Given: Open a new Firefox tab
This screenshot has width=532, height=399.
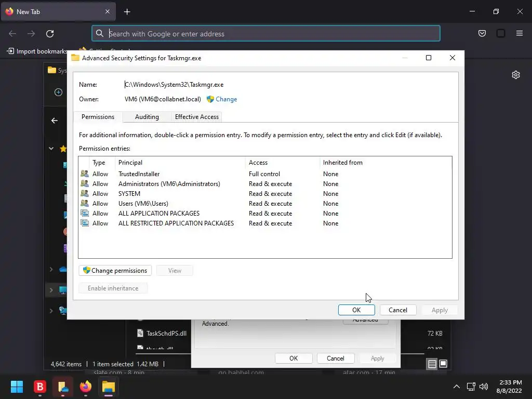Looking at the screenshot, I should [127, 12].
